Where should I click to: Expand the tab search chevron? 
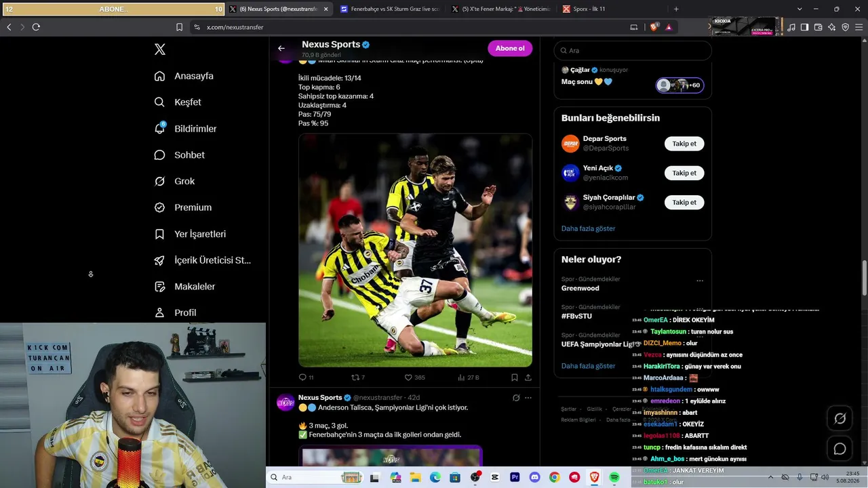click(x=800, y=9)
